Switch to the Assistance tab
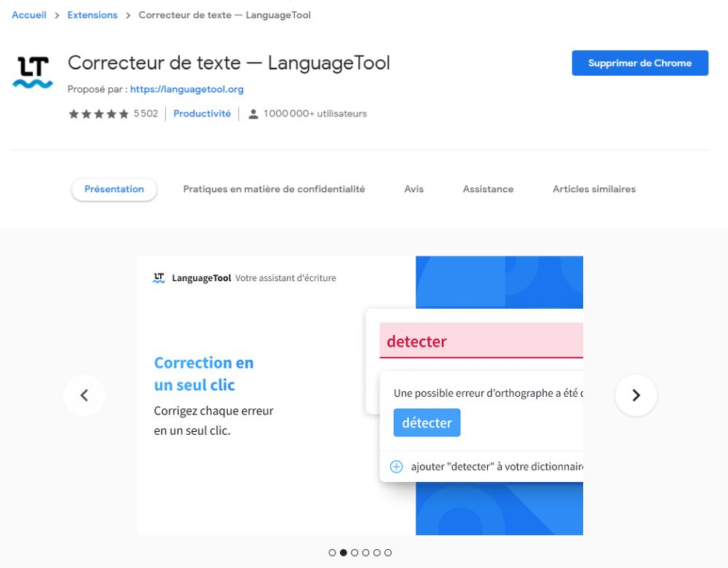Viewport: 728px width, 568px height. [x=488, y=189]
